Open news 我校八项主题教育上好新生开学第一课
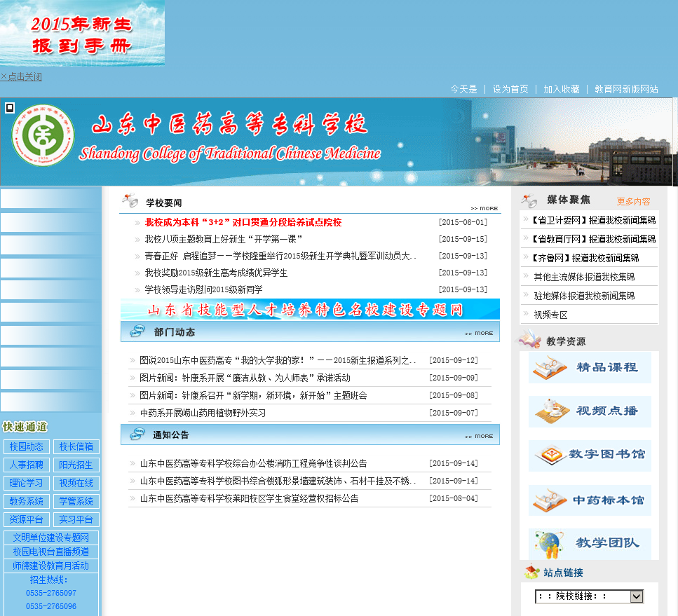 [x=223, y=239]
